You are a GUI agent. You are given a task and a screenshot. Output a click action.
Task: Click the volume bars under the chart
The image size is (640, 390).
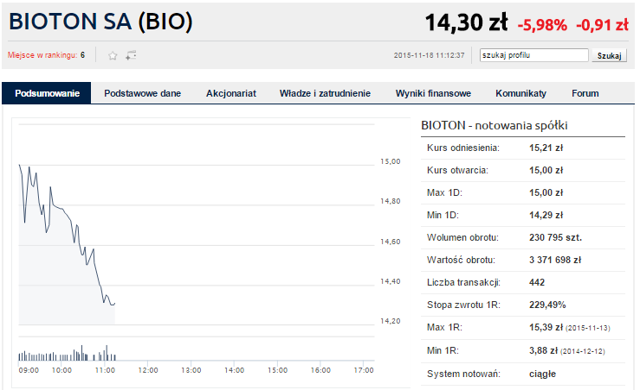[67, 353]
